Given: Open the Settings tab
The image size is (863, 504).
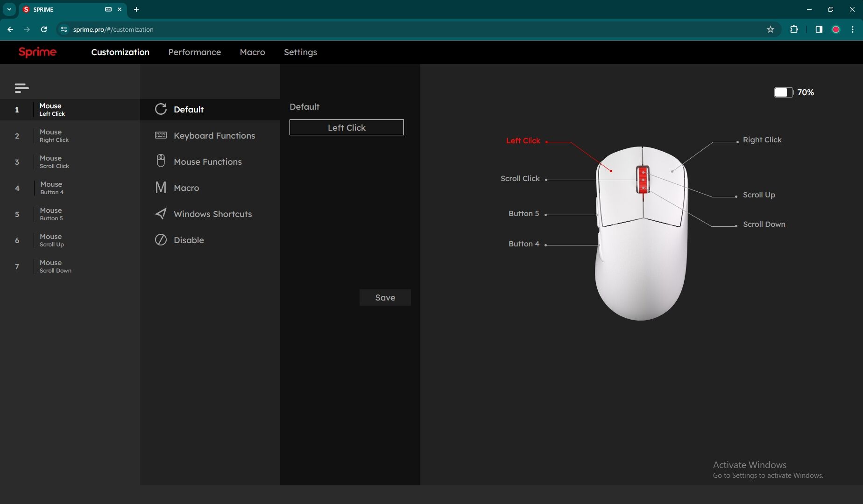Looking at the screenshot, I should (300, 52).
